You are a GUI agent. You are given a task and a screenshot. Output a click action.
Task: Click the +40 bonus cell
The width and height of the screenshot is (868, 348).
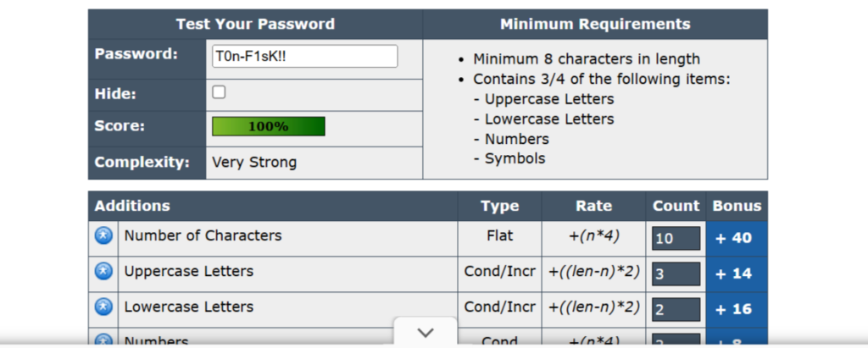click(x=734, y=238)
